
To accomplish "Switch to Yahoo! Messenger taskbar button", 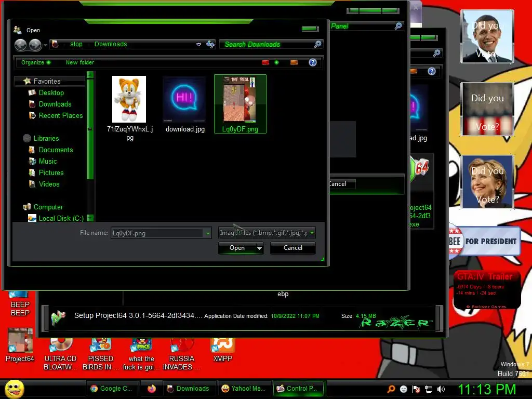I will point(244,389).
